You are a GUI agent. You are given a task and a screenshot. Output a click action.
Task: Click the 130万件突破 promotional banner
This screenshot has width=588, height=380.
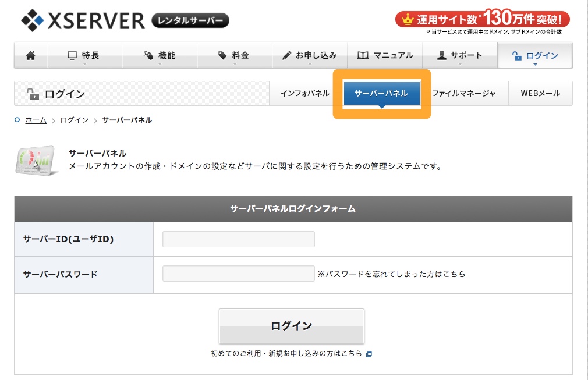point(483,19)
